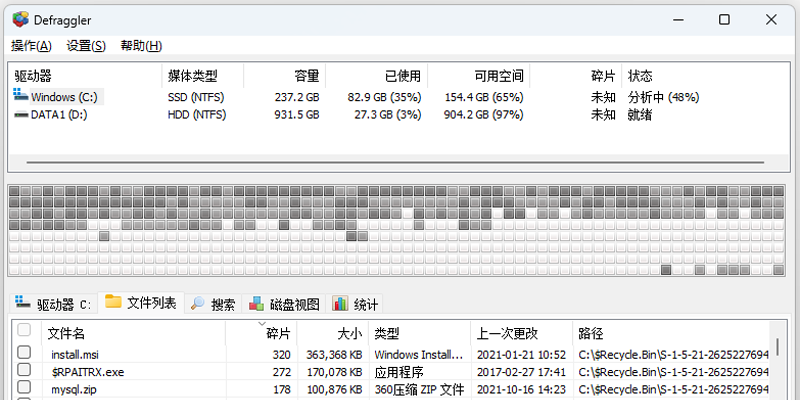
Task: Sort drives by 已使用 column header
Action: point(376,77)
